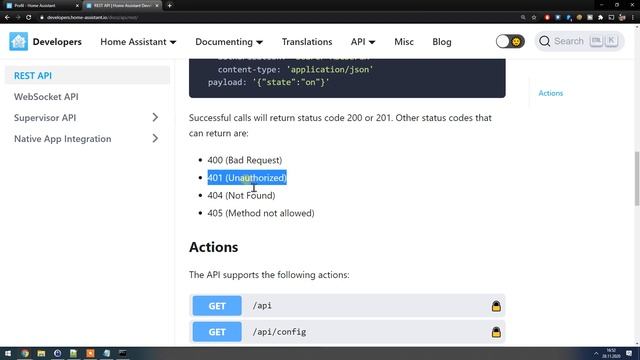The height and width of the screenshot is (360, 640).
Task: Click the page vertical scrollbar thumb
Action: coord(637,179)
